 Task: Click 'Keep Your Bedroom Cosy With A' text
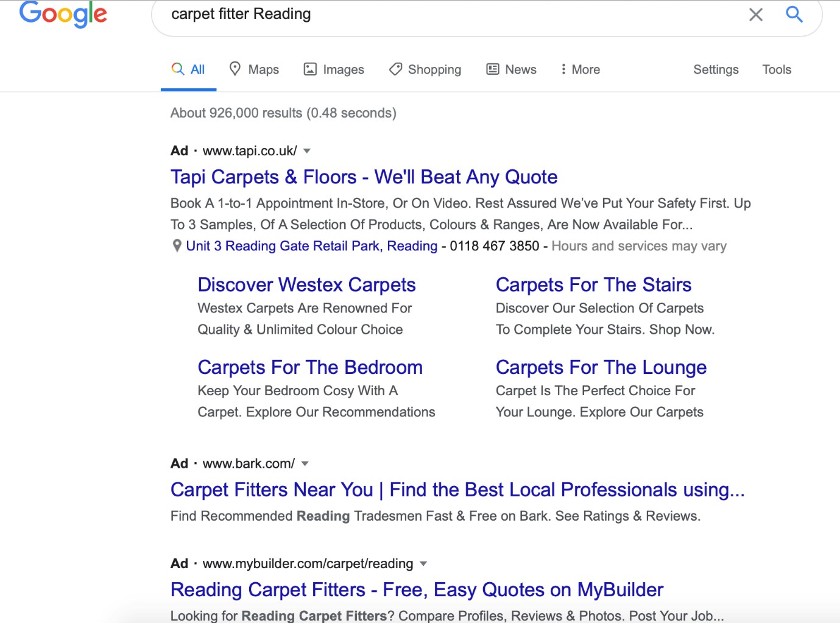(298, 391)
